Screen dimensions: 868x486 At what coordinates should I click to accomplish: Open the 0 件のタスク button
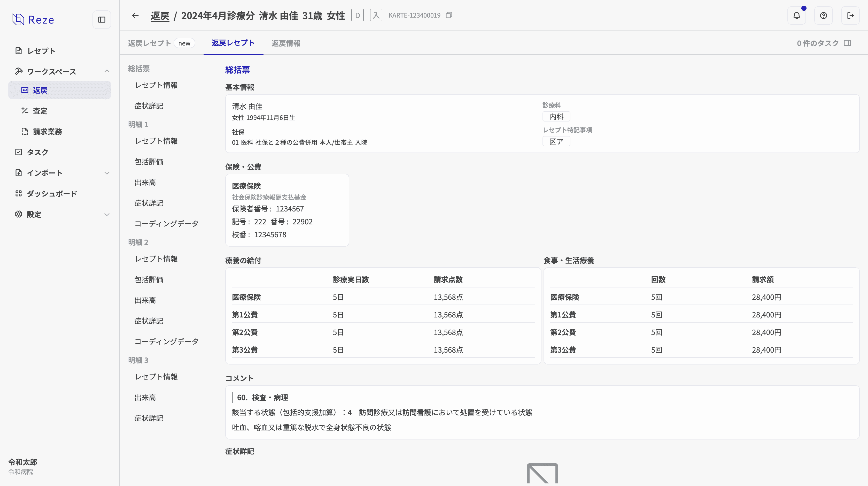pyautogui.click(x=824, y=43)
